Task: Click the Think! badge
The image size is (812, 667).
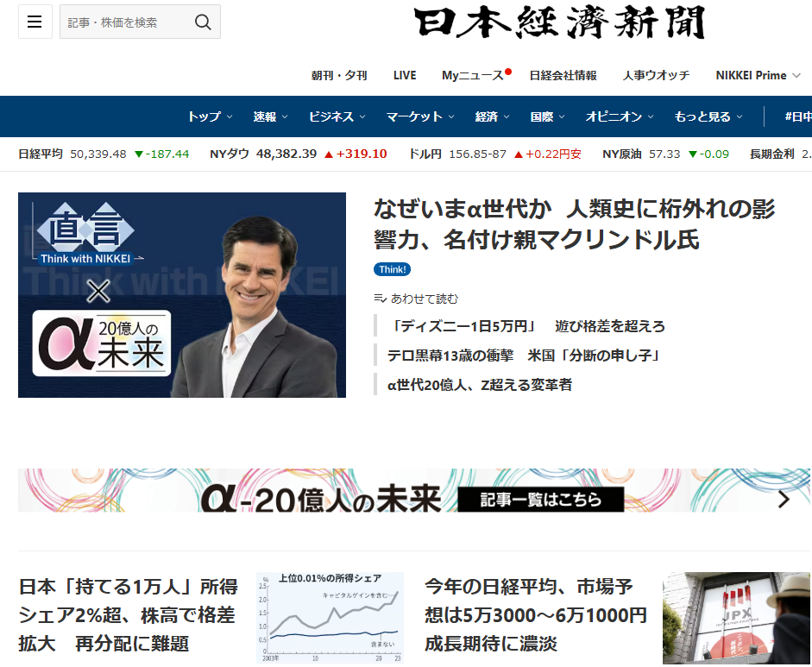Action: [392, 269]
